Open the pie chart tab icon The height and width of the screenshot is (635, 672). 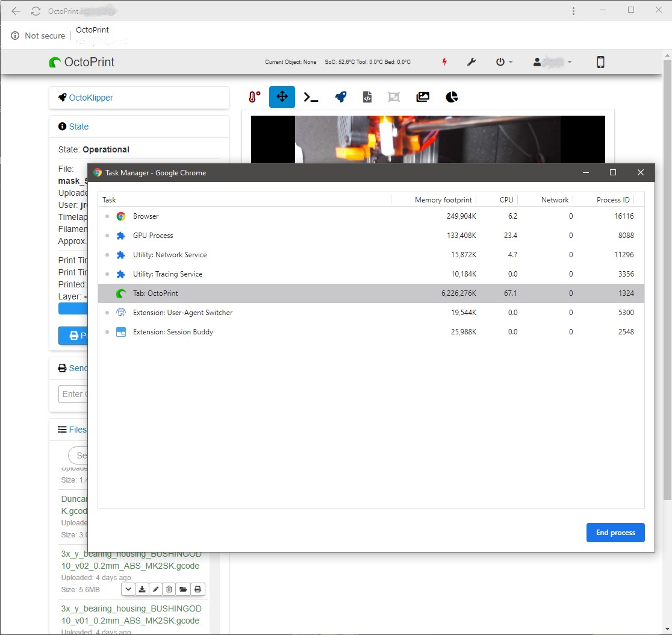(x=452, y=97)
